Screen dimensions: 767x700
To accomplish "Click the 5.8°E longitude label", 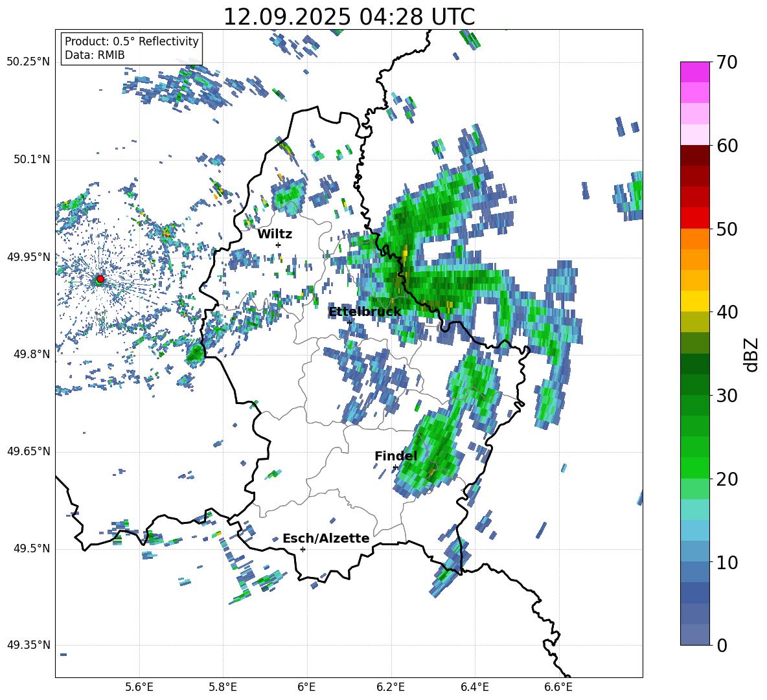I will (x=223, y=687).
